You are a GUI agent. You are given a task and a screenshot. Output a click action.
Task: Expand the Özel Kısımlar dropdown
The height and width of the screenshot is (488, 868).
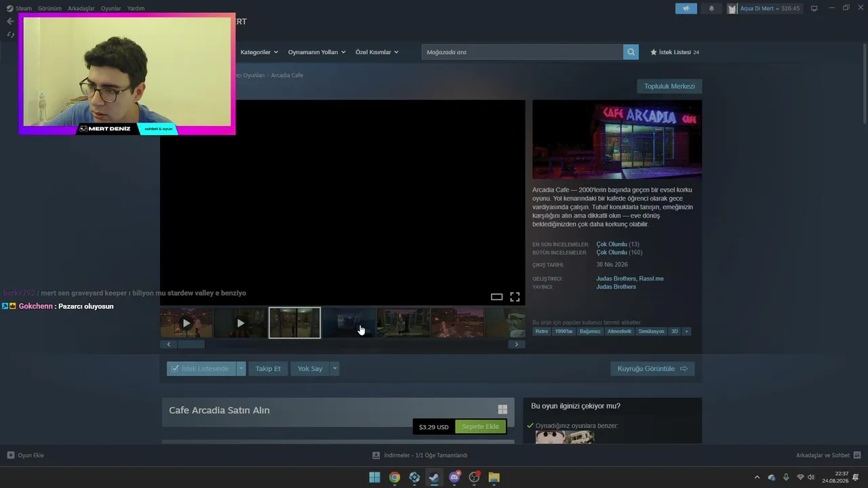(x=377, y=52)
